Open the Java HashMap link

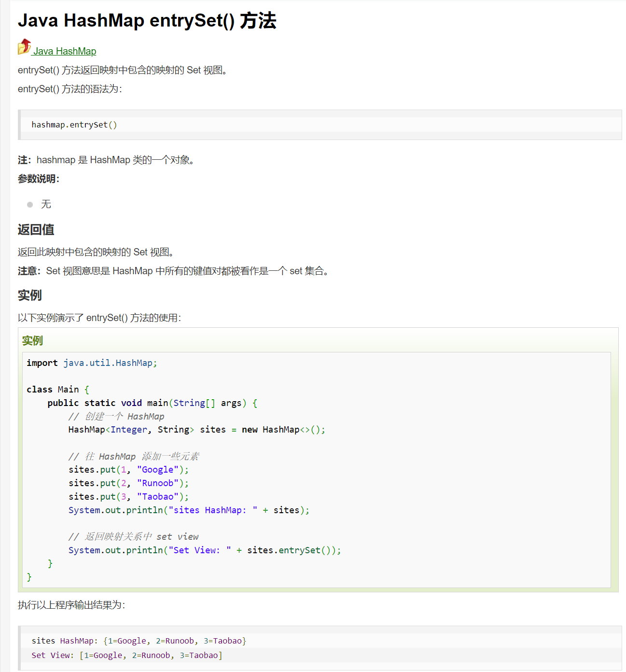pyautogui.click(x=65, y=51)
